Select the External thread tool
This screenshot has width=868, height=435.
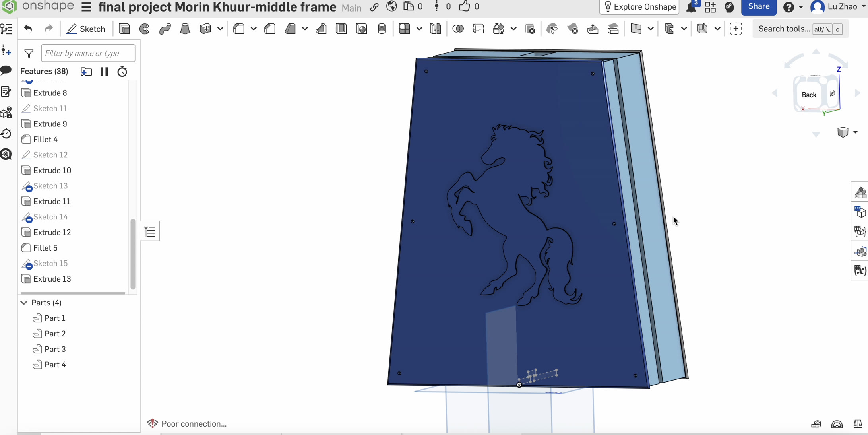click(382, 29)
